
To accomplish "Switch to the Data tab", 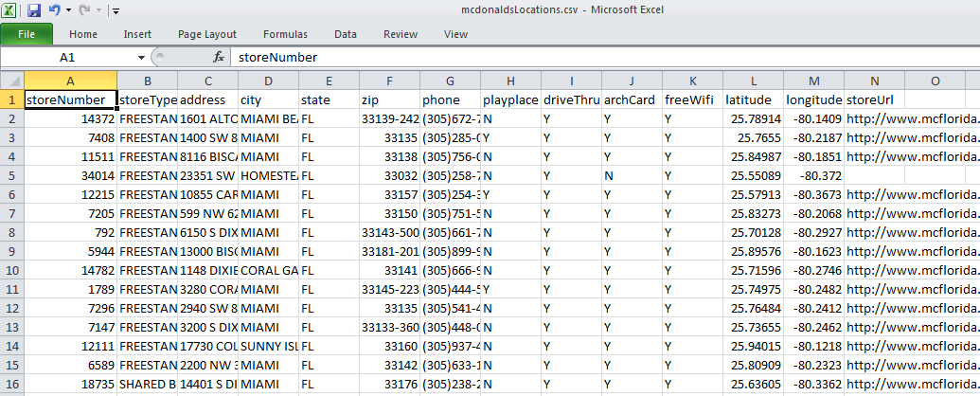I will pyautogui.click(x=345, y=34).
